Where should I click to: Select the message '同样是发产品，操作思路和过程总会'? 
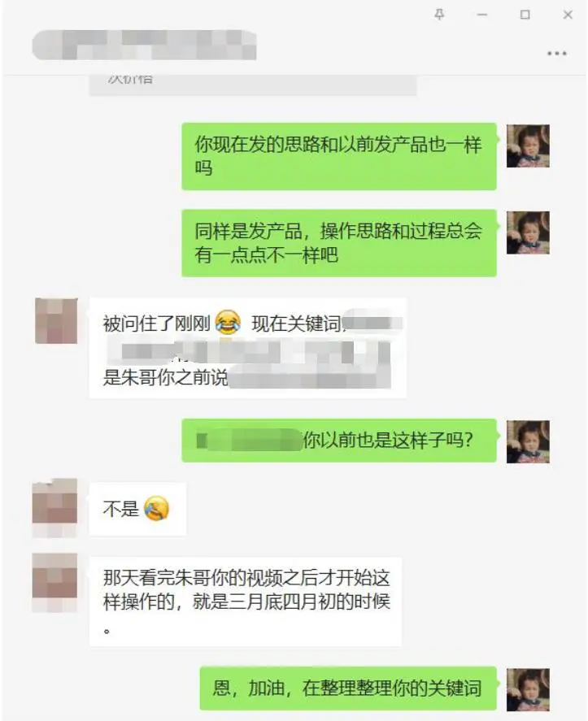click(339, 243)
